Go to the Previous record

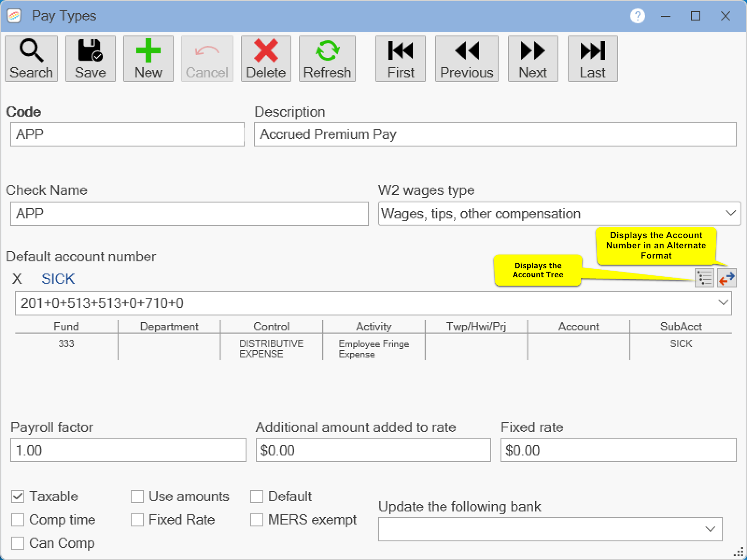coord(467,59)
